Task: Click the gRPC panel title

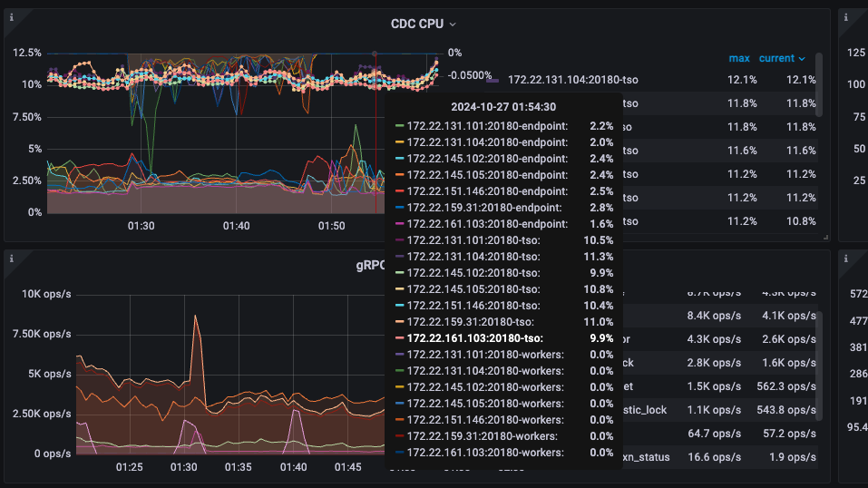Action: point(370,265)
